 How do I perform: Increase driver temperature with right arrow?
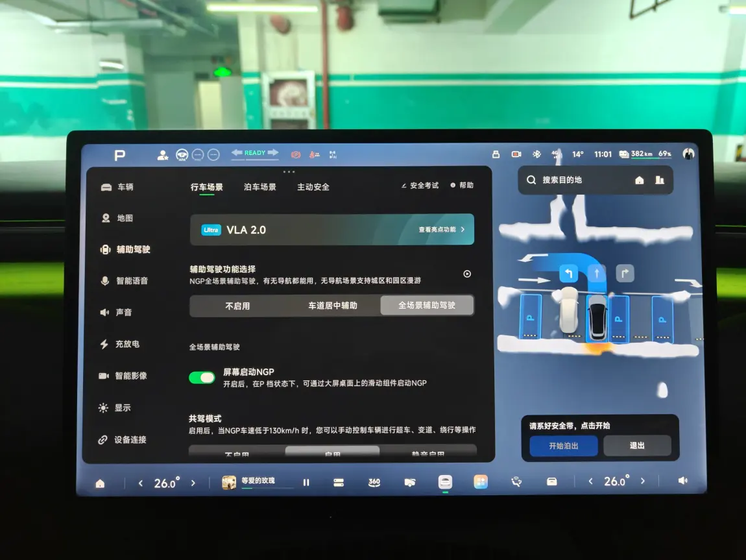click(193, 483)
